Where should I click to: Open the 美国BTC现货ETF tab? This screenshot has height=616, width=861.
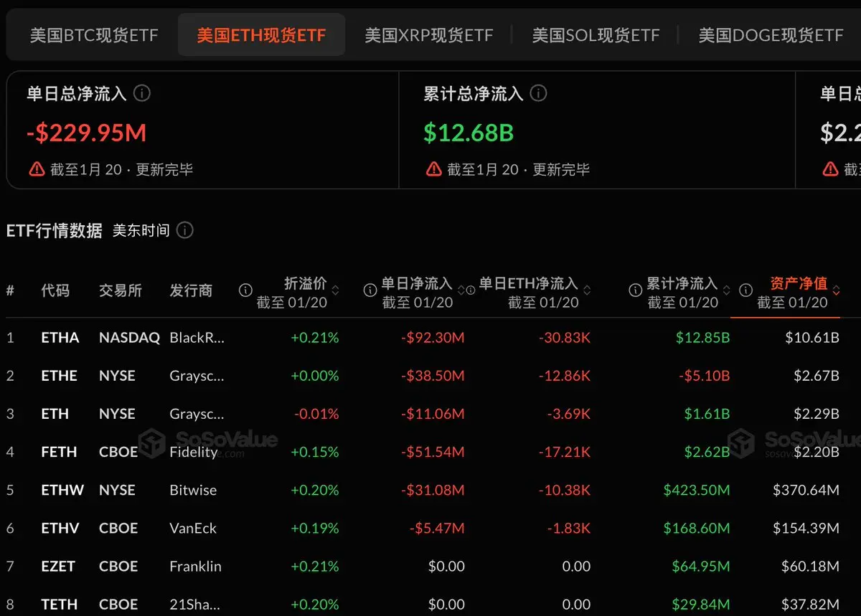pos(93,35)
